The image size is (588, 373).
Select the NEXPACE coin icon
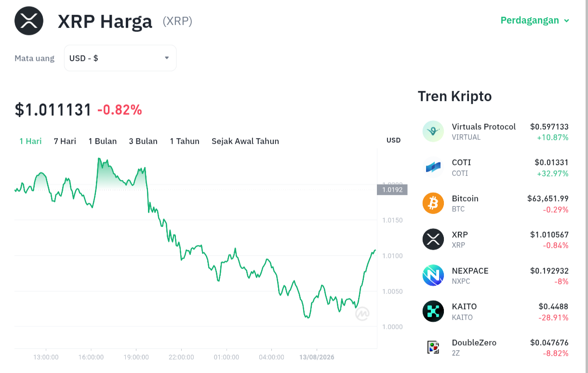(x=433, y=276)
